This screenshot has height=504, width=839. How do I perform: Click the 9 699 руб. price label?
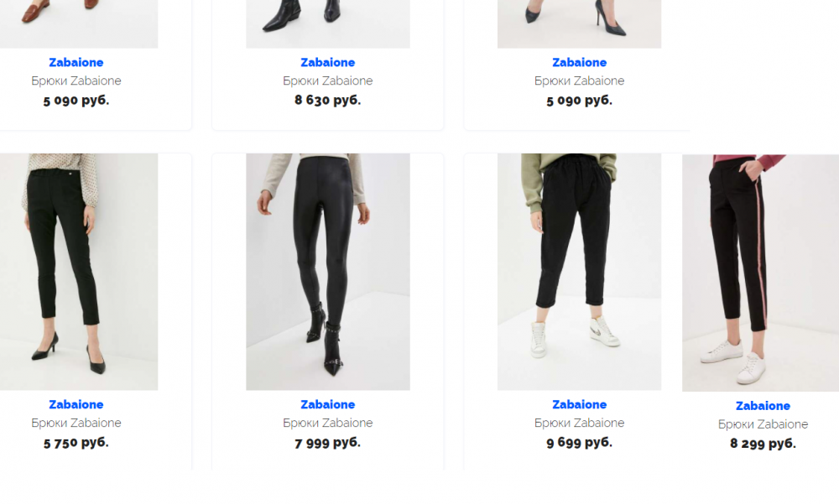580,443
